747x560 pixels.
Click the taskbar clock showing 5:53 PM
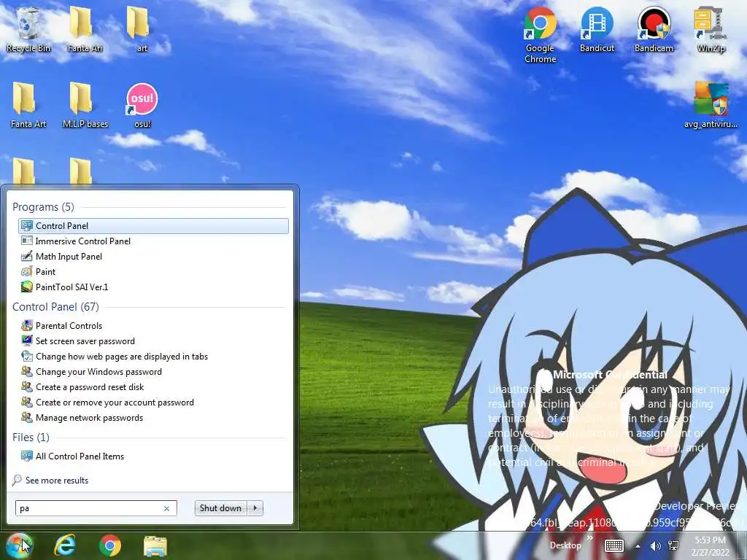711,545
